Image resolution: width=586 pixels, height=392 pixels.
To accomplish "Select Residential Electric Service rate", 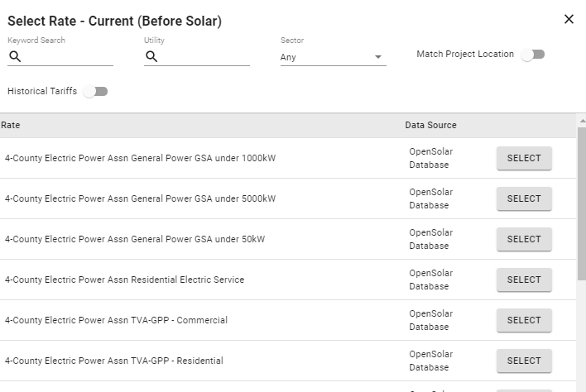I will [x=524, y=280].
